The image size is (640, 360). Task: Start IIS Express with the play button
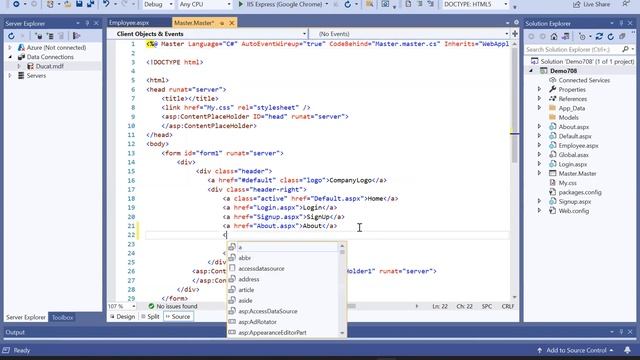click(x=241, y=4)
